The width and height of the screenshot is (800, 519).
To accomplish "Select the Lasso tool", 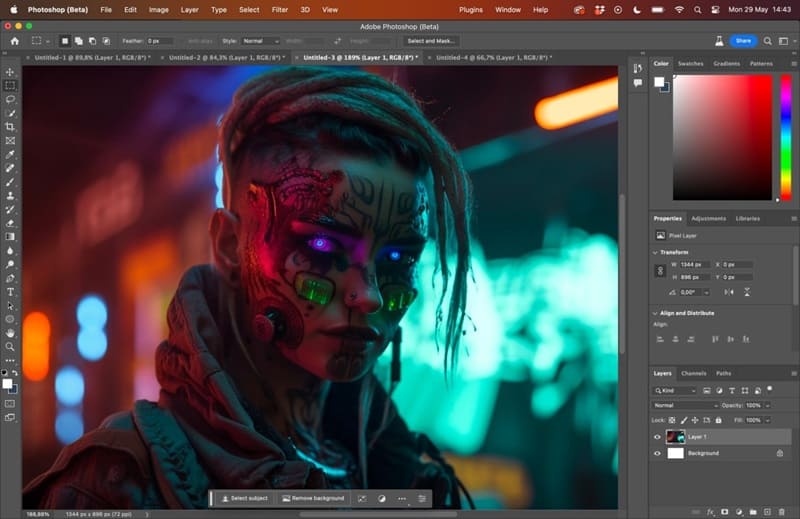I will click(x=10, y=99).
